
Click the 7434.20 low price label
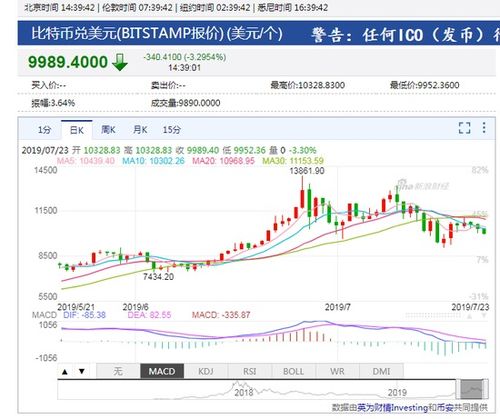pyautogui.click(x=158, y=276)
